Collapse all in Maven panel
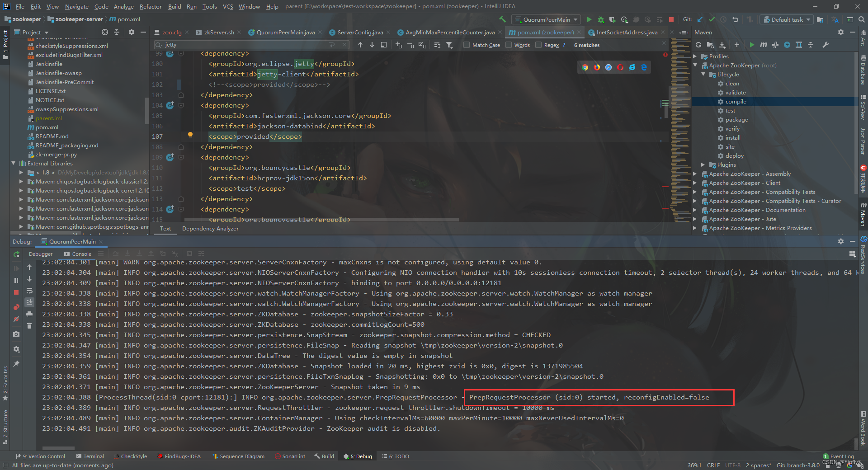Image resolution: width=868 pixels, height=470 pixels. [811, 45]
